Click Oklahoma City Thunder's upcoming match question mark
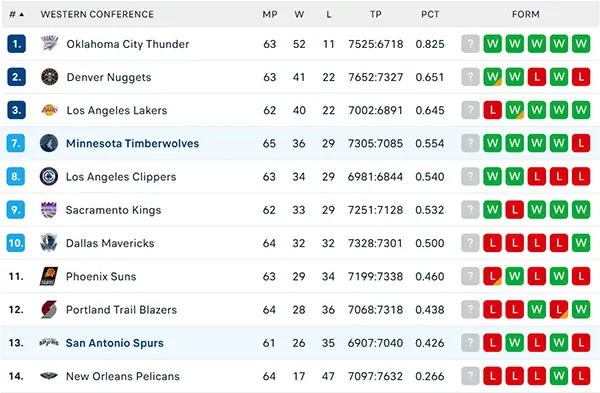 pyautogui.click(x=470, y=44)
